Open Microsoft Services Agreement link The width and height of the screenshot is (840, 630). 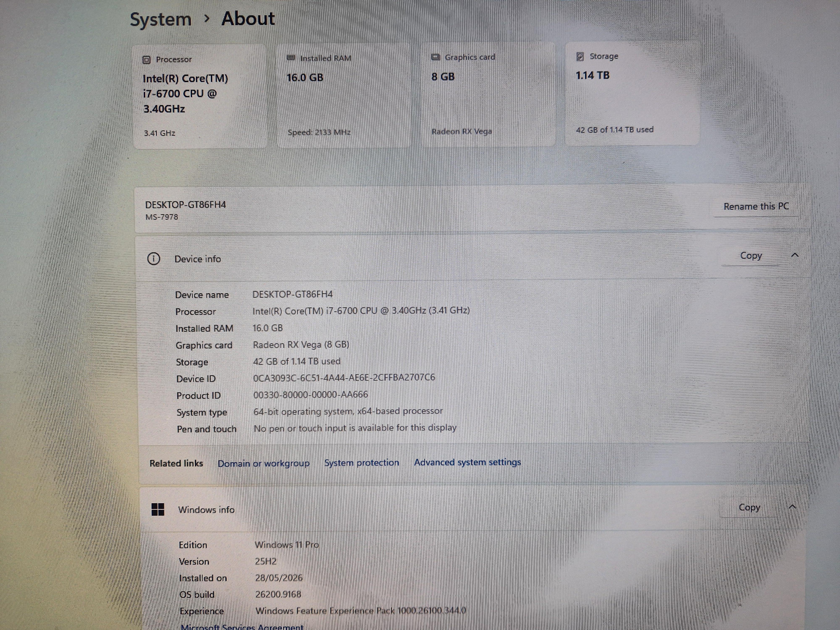[242, 627]
